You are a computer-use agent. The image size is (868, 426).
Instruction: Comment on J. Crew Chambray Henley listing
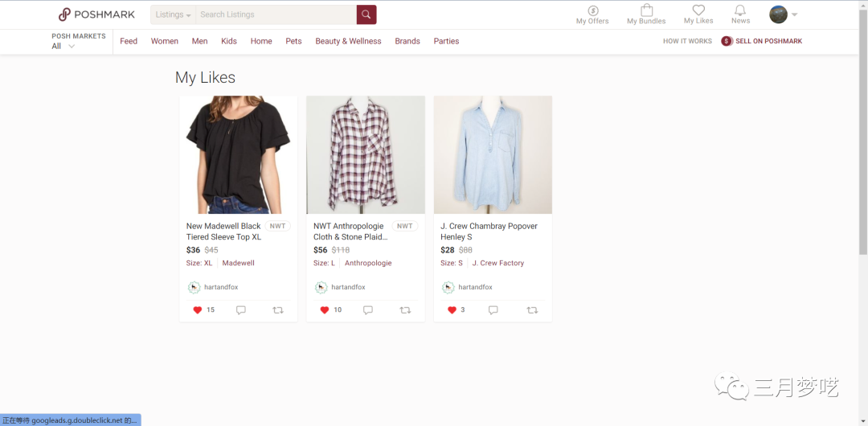click(x=493, y=310)
